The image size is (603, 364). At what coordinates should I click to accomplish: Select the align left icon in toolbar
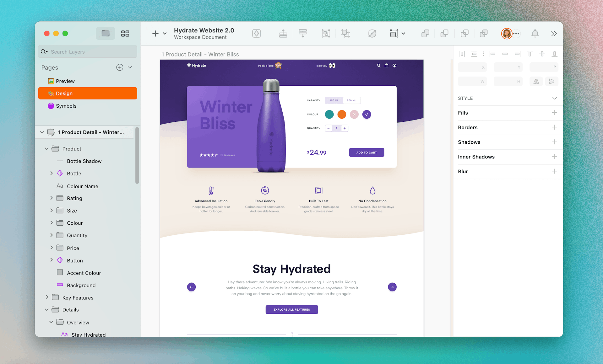(492, 54)
